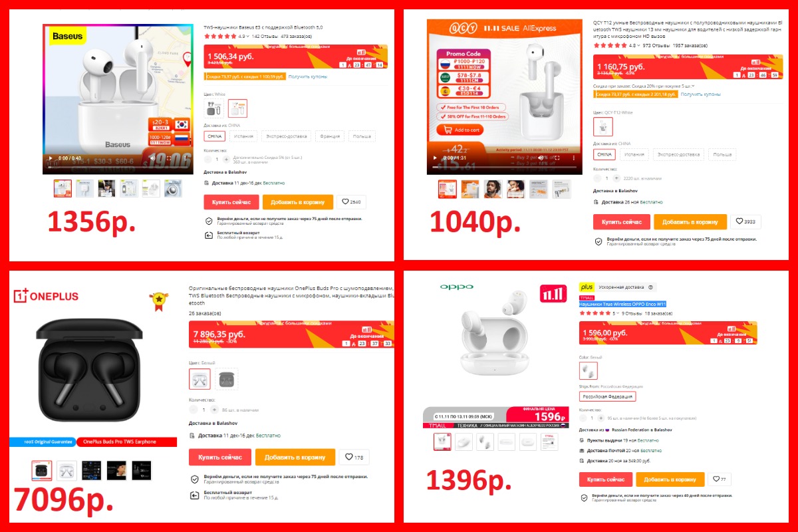This screenshot has width=798, height=532.
Task: Open the QCY video fullscreen icon
Action: pos(559,158)
